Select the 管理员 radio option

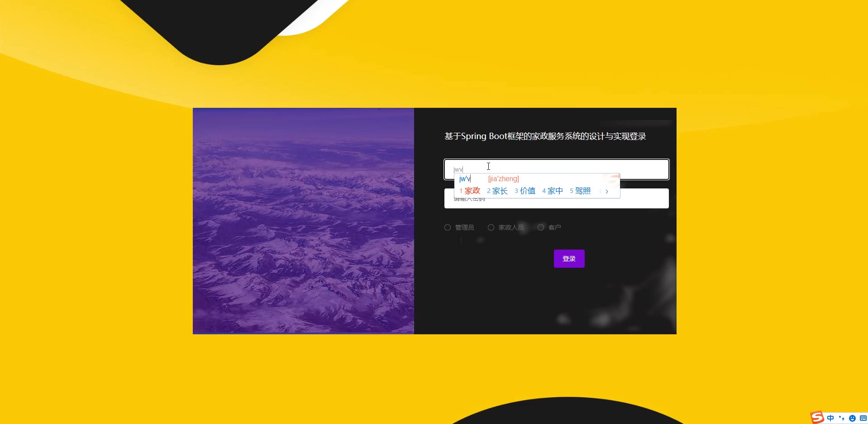tap(448, 227)
